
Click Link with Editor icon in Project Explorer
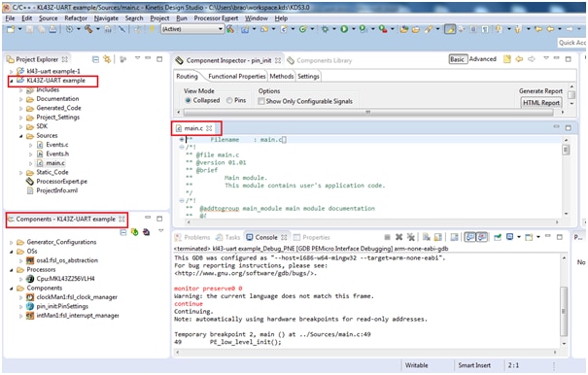click(107, 59)
